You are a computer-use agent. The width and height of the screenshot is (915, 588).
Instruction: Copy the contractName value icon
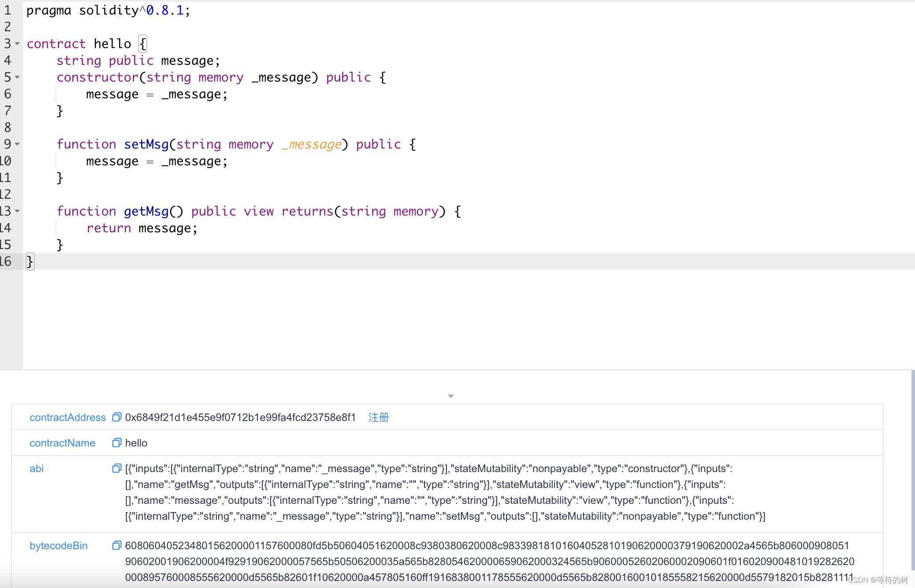coord(117,443)
